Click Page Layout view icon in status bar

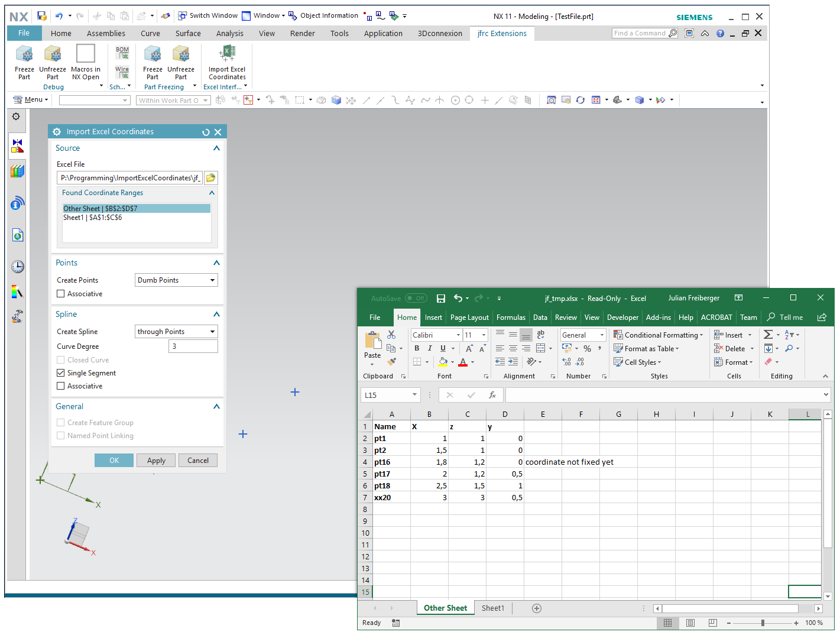(690, 623)
